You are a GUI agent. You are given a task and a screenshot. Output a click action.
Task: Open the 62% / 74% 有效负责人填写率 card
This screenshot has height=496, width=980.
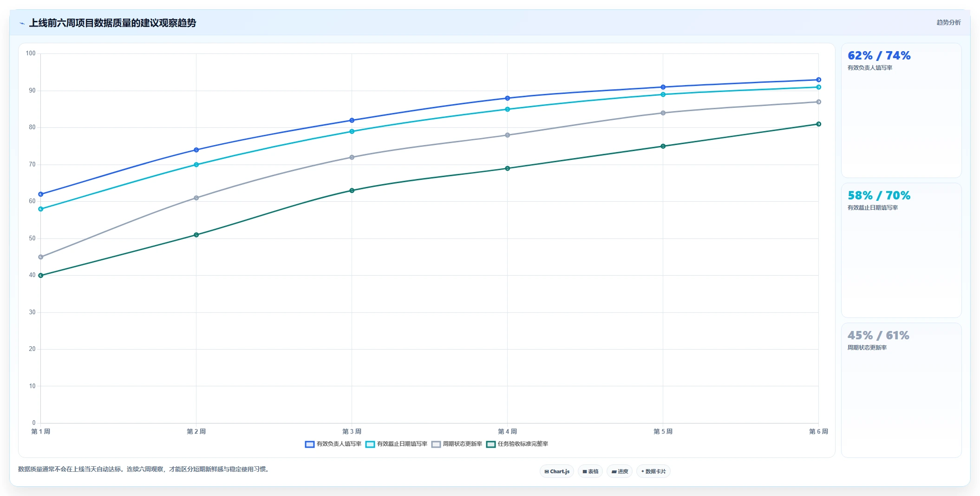(x=901, y=110)
